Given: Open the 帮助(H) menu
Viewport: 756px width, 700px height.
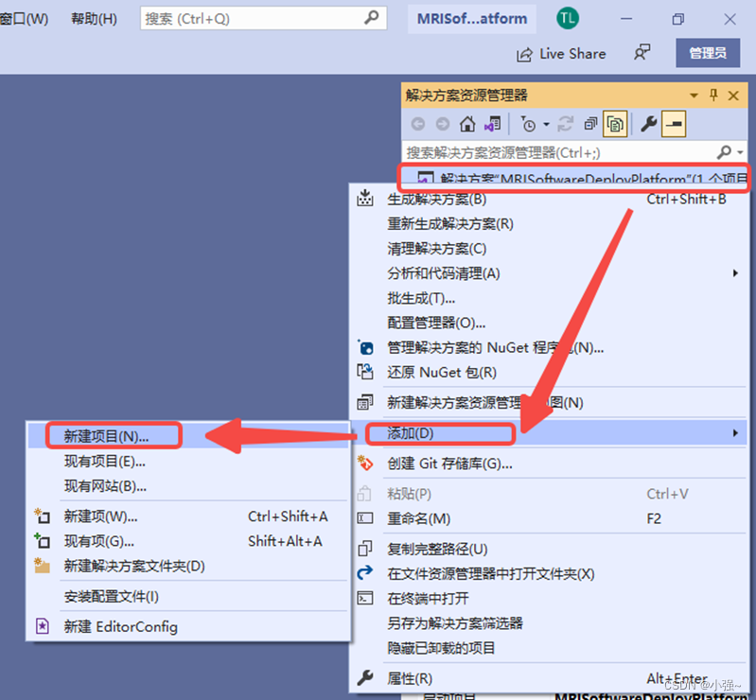Looking at the screenshot, I should (x=94, y=19).
